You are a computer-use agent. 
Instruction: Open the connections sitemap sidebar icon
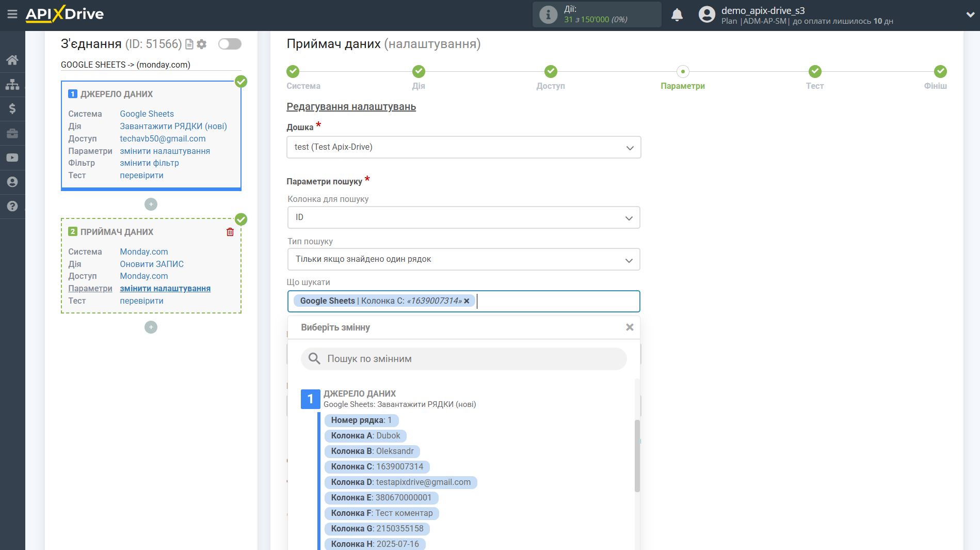(x=12, y=84)
